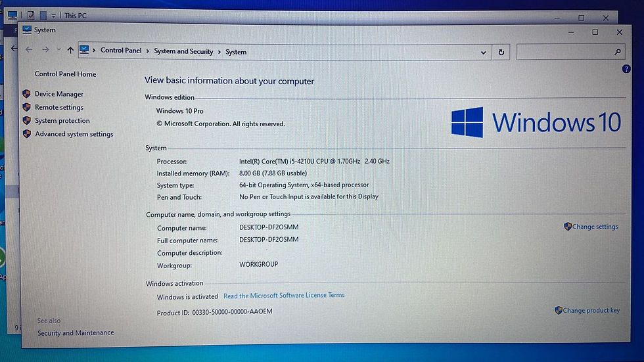Click Properties checkmark icon in This PC toolbar
The height and width of the screenshot is (362, 644).
tap(31, 15)
